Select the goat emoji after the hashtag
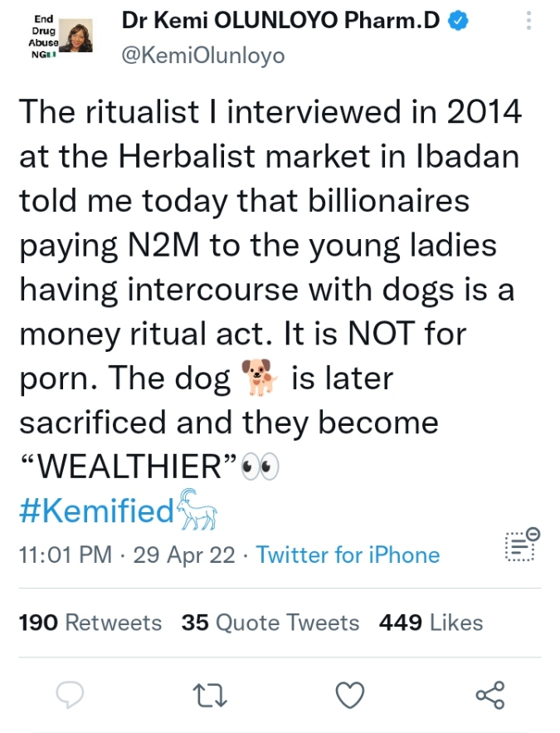Image resolution: width=560 pixels, height=733 pixels. (197, 511)
